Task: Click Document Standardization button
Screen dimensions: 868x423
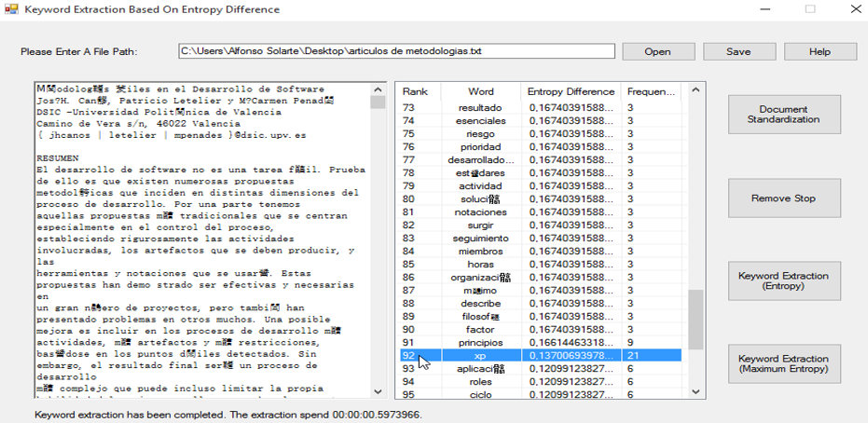Action: click(x=783, y=115)
